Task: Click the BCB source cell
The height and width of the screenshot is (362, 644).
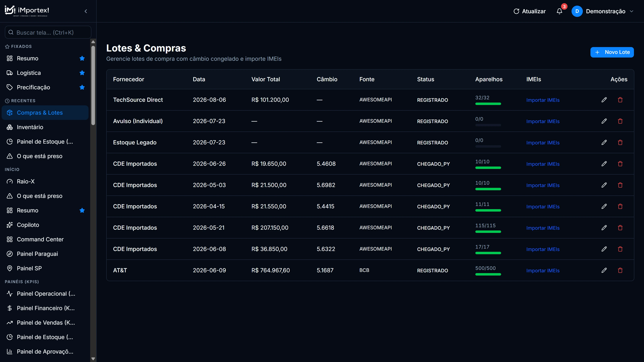Action: (x=364, y=270)
